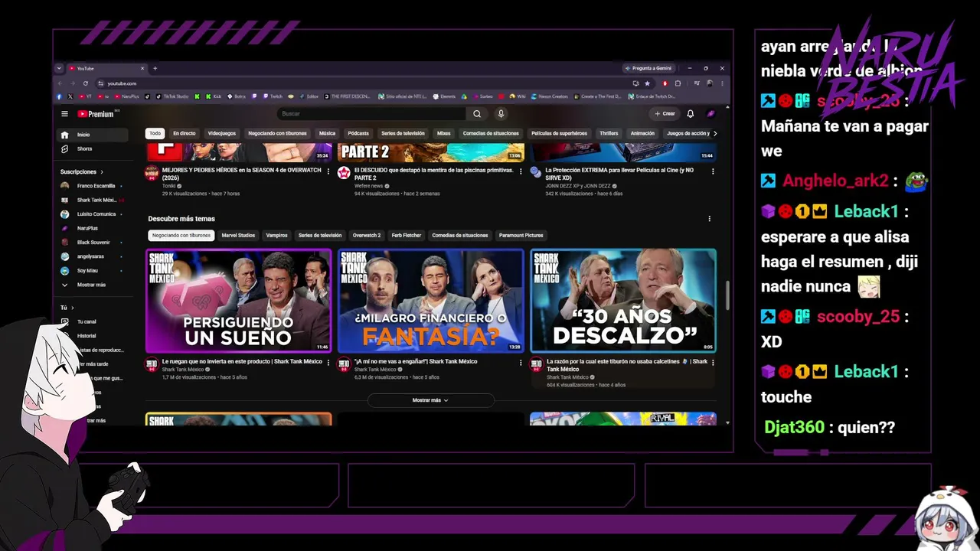Open the Shark Tank México channel link under first video
Viewport: 980px width, 551px height.
[184, 370]
